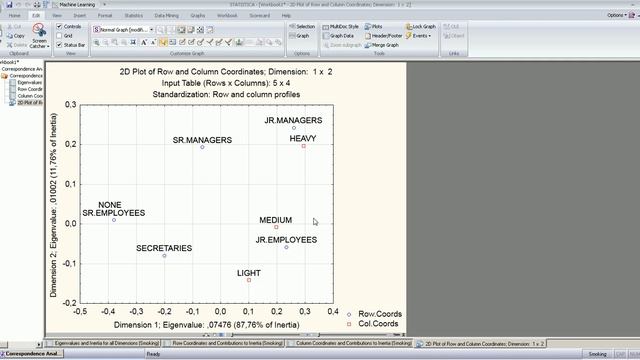Click the Merge Graph icon
The width and height of the screenshot is (640, 360).
pos(368,45)
